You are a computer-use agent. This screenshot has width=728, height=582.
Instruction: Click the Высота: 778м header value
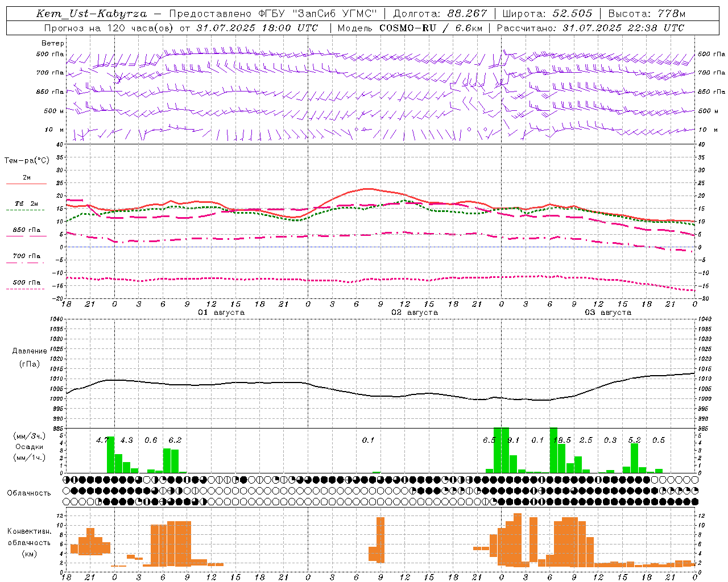point(647,14)
